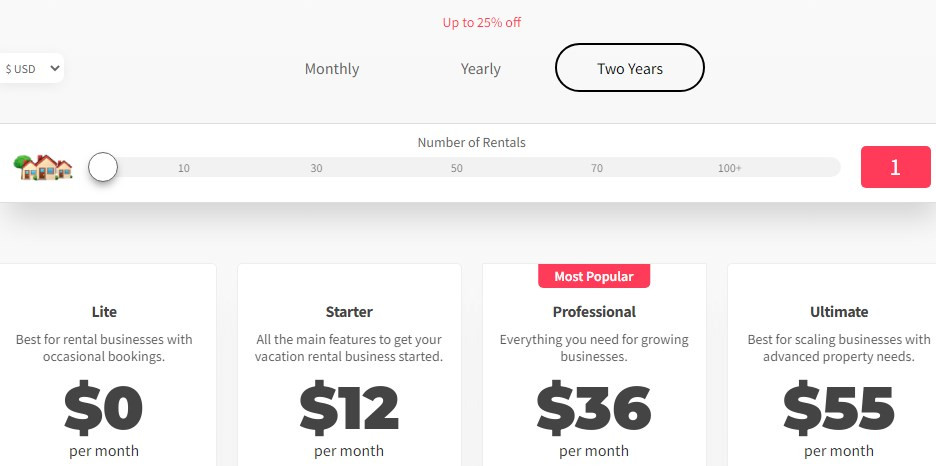Set slider to 70 rentals mark
Viewport: 936px width, 466px height.
point(597,168)
